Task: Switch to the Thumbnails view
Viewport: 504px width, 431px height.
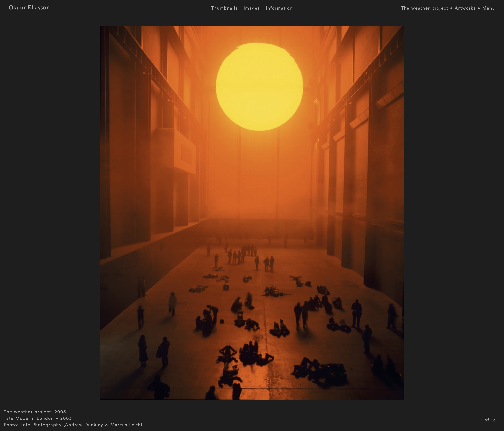Action: point(224,8)
